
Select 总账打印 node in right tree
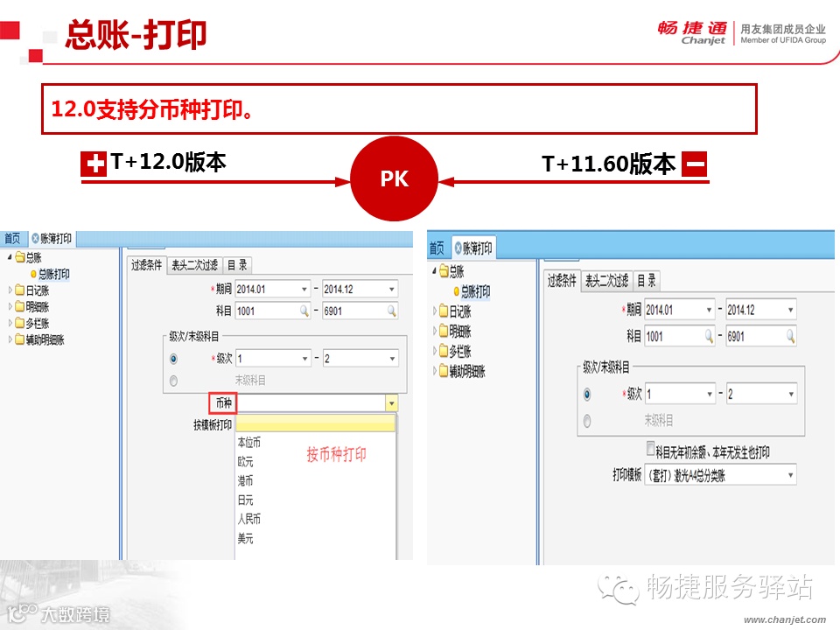pyautogui.click(x=475, y=291)
